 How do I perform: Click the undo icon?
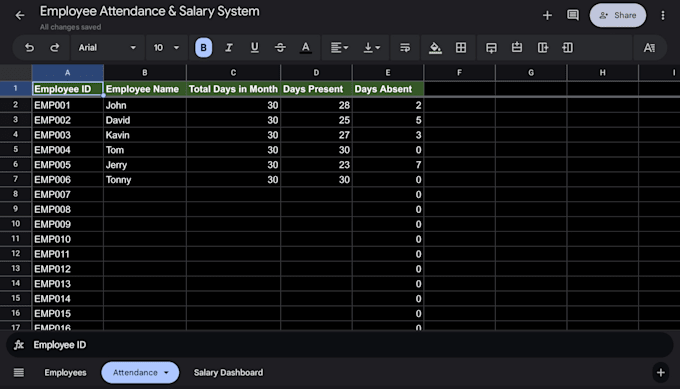click(29, 48)
